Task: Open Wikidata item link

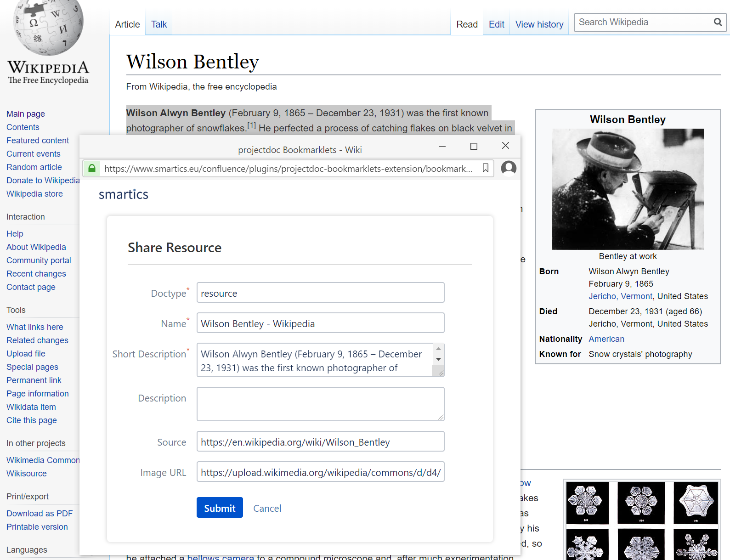Action: (31, 407)
